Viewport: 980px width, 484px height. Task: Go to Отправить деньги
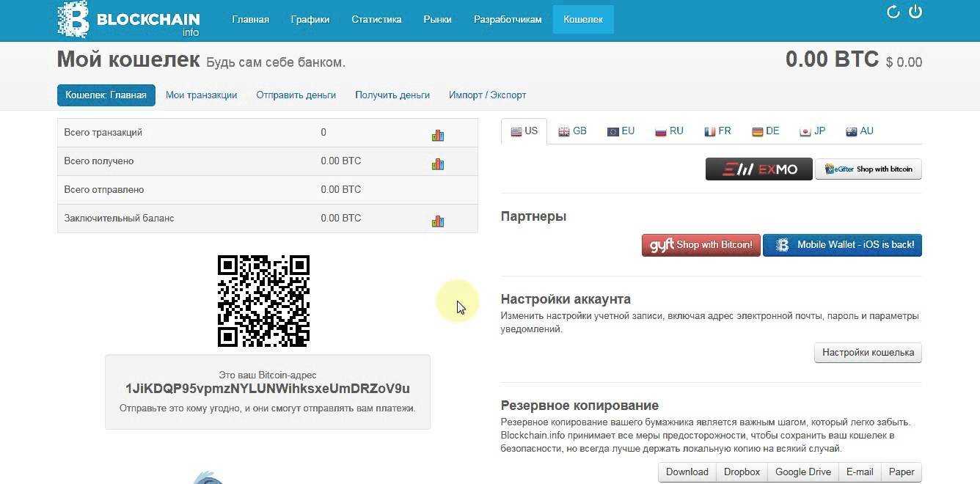coord(296,95)
